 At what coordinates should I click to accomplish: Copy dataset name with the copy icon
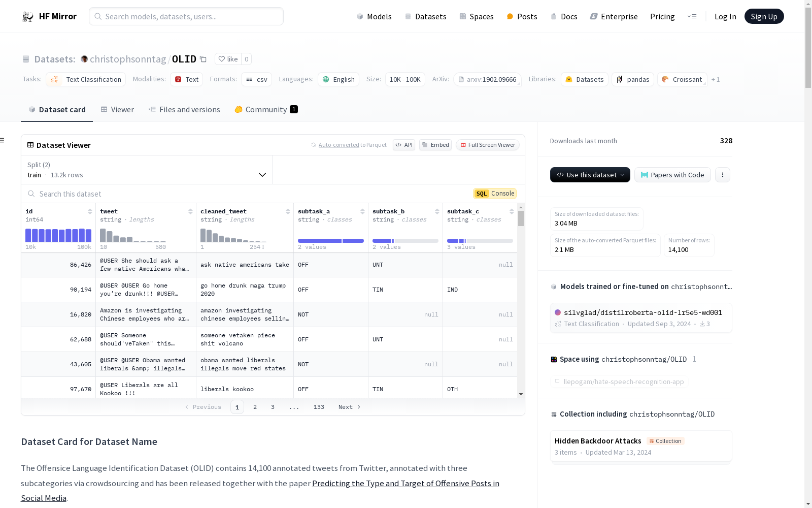203,59
